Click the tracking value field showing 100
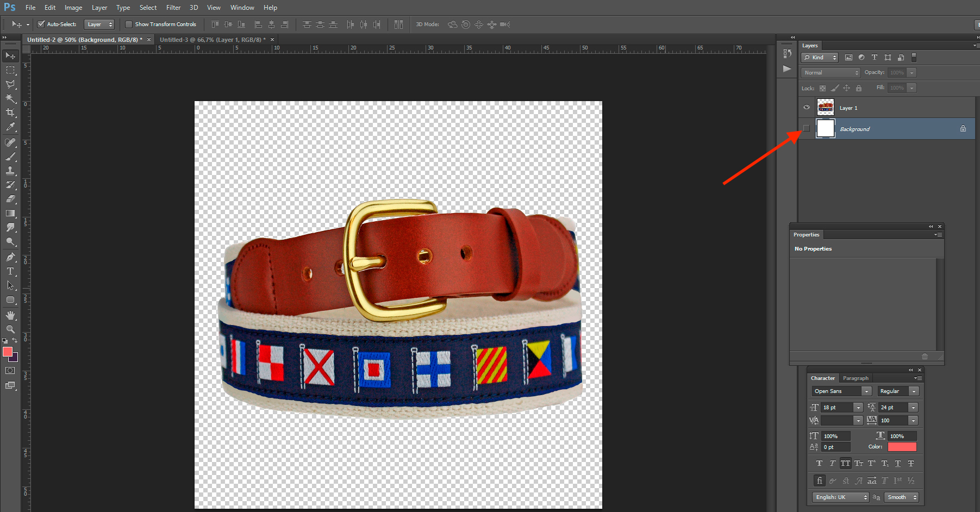Viewport: 980px width, 512px height. coord(893,421)
